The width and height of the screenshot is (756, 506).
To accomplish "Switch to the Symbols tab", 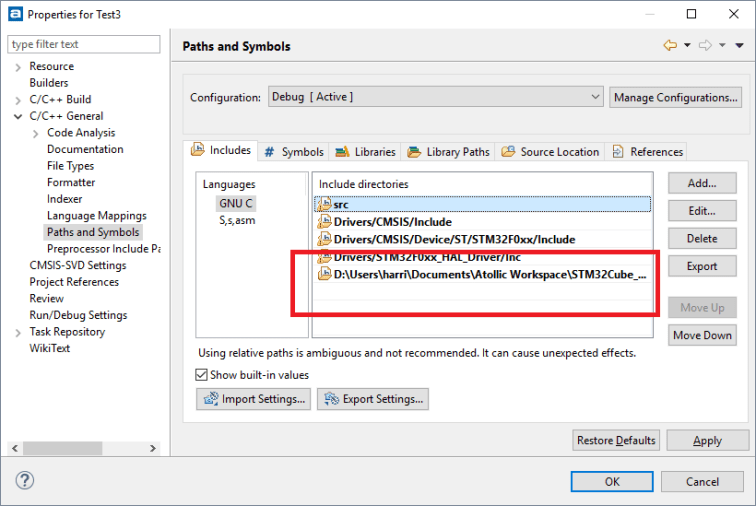I will [293, 152].
